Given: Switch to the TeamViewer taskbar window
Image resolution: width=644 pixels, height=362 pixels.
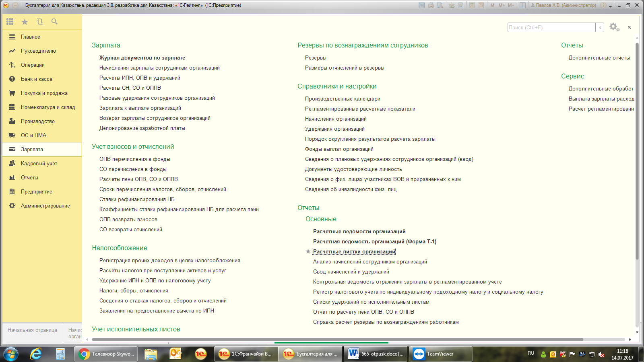Looking at the screenshot, I should 441,354.
